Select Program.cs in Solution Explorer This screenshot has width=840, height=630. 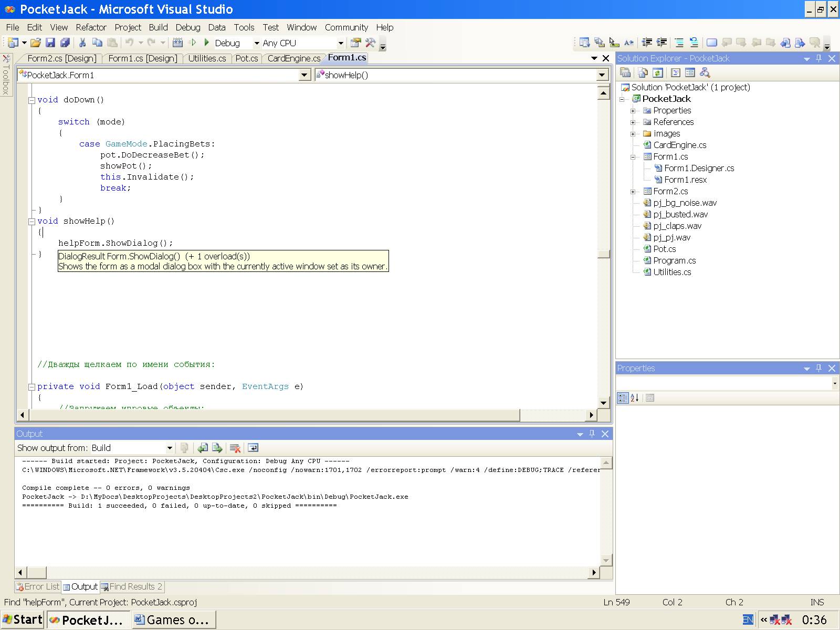point(674,261)
